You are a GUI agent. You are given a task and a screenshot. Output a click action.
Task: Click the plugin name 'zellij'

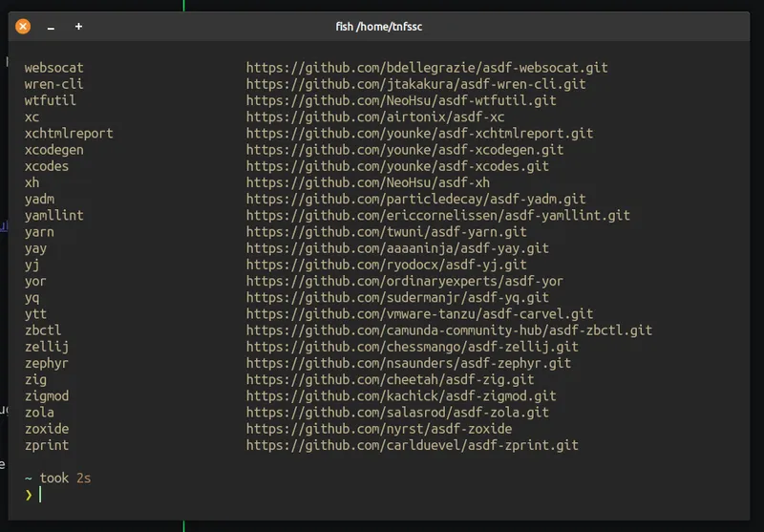(47, 347)
